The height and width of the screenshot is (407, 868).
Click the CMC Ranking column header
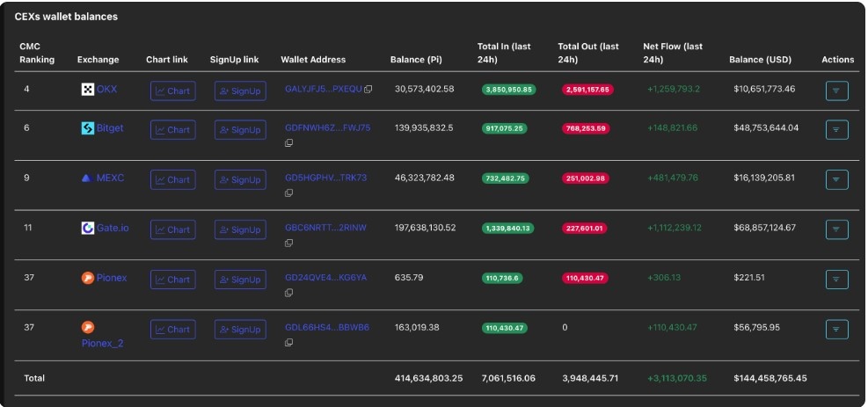(x=37, y=53)
